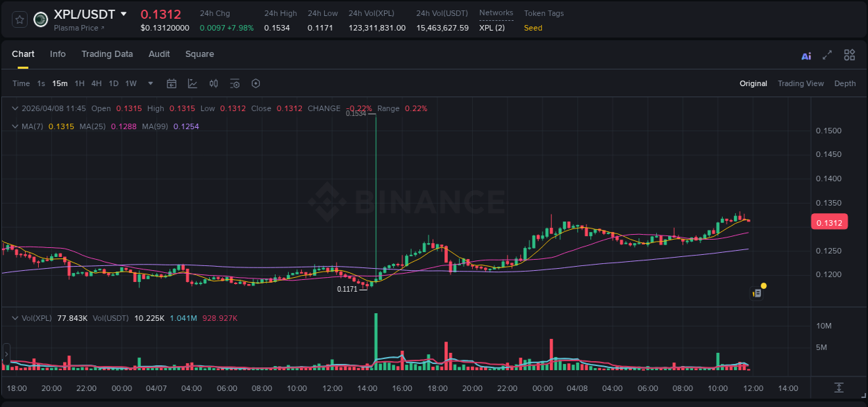Screen dimensions: 868x407
Task: Open the hexagon chart settings icon
Action: click(x=256, y=83)
